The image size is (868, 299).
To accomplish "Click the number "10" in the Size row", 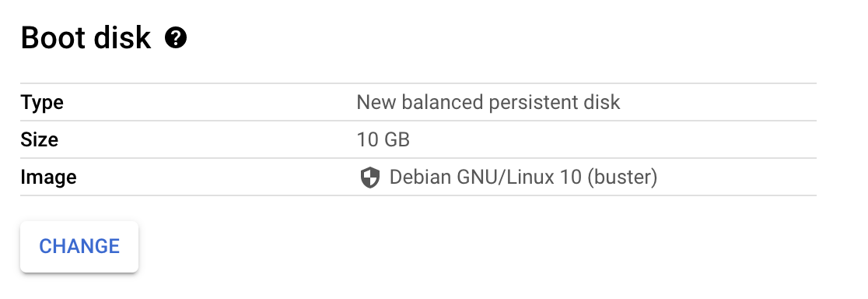I will point(367,139).
